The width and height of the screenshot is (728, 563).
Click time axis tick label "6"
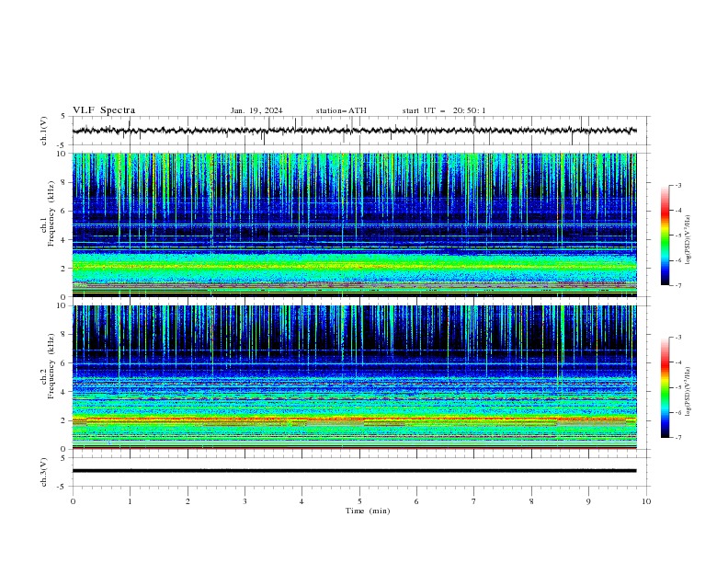coord(416,501)
